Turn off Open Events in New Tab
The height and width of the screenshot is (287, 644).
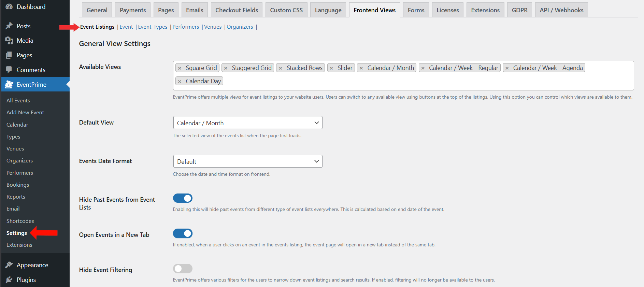(183, 233)
